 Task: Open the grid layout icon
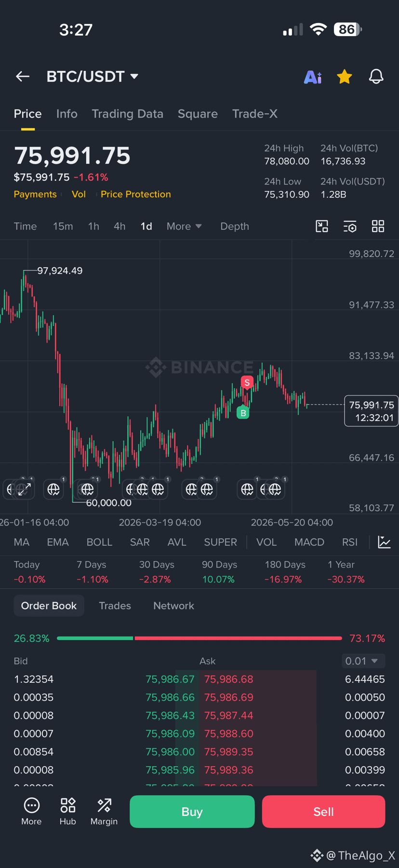[378, 226]
